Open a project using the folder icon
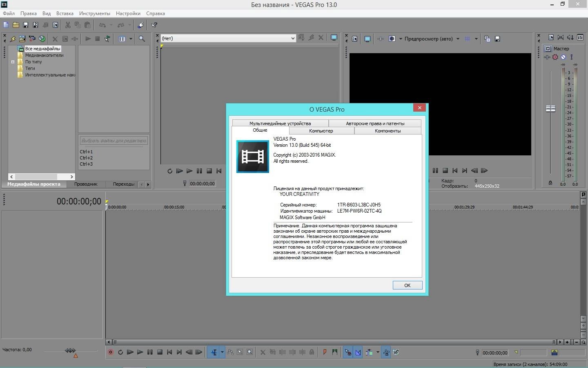The image size is (588, 368). [16, 25]
